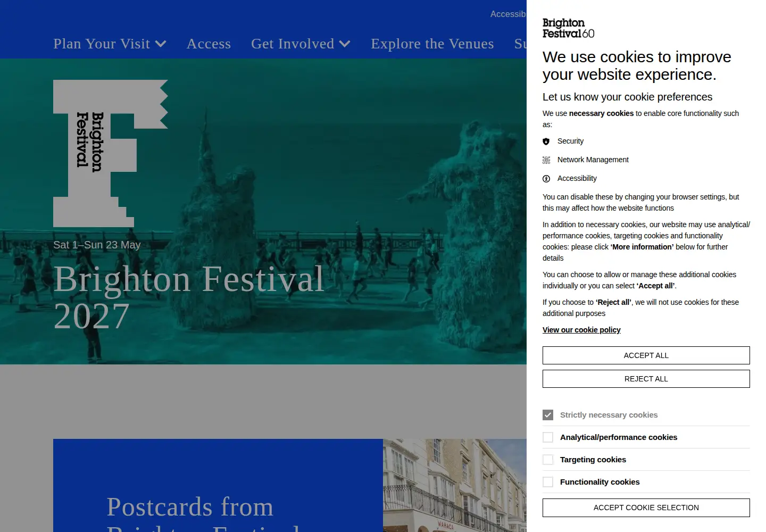Click the large Brighton Festival F logo
Viewport: 766px width, 532px height.
(x=111, y=153)
